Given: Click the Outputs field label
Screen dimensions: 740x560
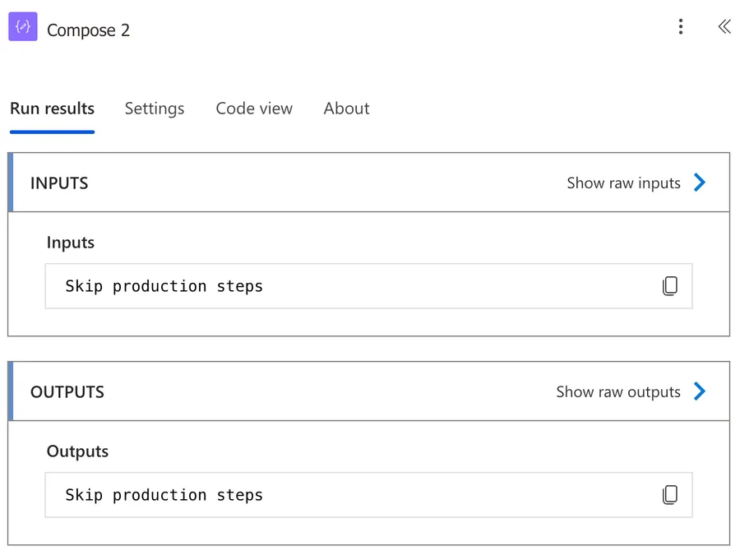Looking at the screenshot, I should tap(77, 451).
